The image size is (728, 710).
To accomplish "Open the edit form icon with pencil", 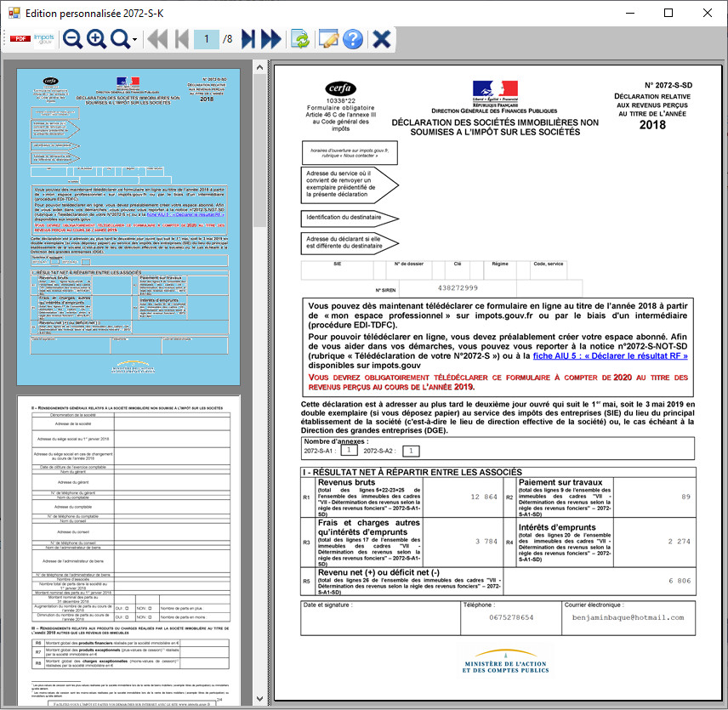I will tap(327, 39).
